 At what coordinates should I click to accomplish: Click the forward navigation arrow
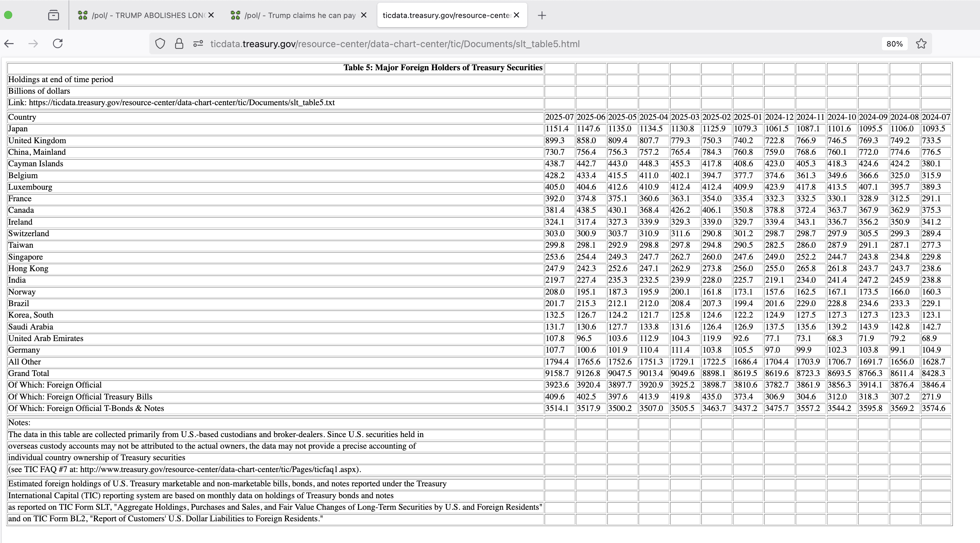point(33,44)
